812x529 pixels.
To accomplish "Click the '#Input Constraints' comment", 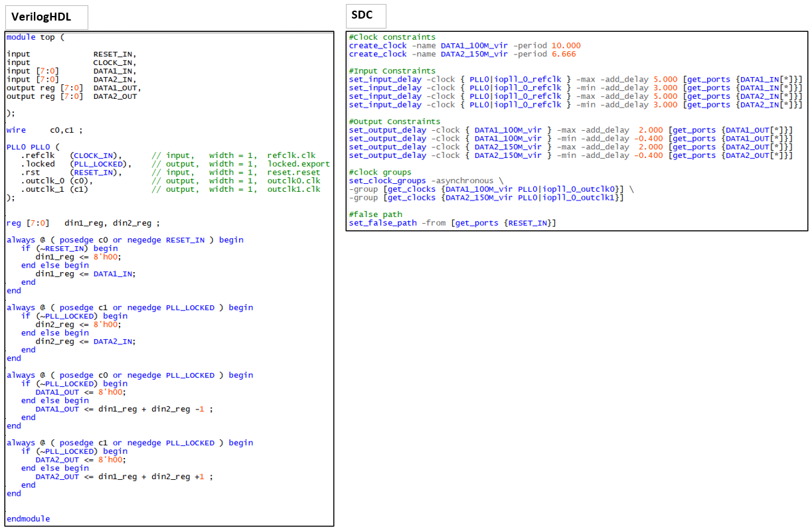I will tap(392, 71).
